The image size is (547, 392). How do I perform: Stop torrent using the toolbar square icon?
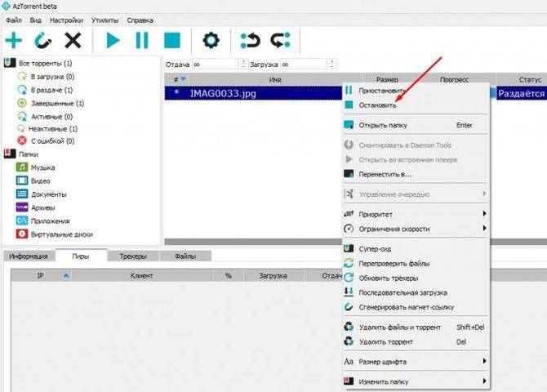[172, 40]
